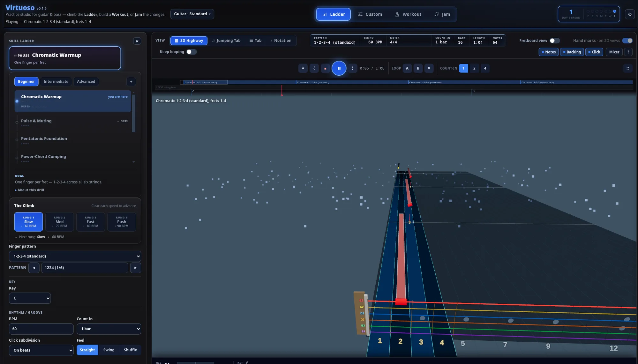
Task: Switch to the Custom mode
Action: click(x=370, y=14)
